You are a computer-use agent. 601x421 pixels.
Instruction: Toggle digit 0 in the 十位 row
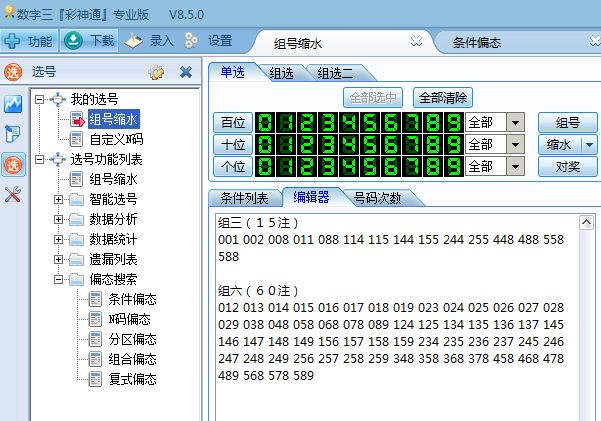click(x=267, y=144)
